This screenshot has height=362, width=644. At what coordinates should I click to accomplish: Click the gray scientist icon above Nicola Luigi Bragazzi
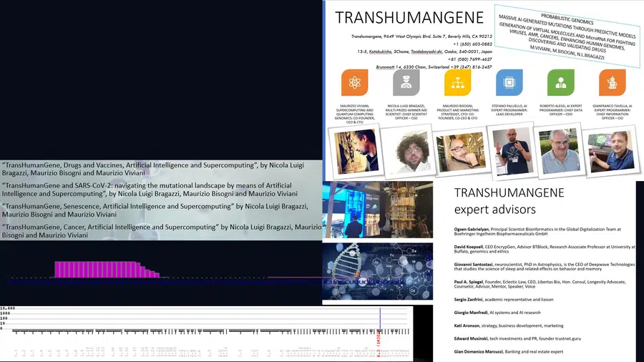tap(406, 82)
